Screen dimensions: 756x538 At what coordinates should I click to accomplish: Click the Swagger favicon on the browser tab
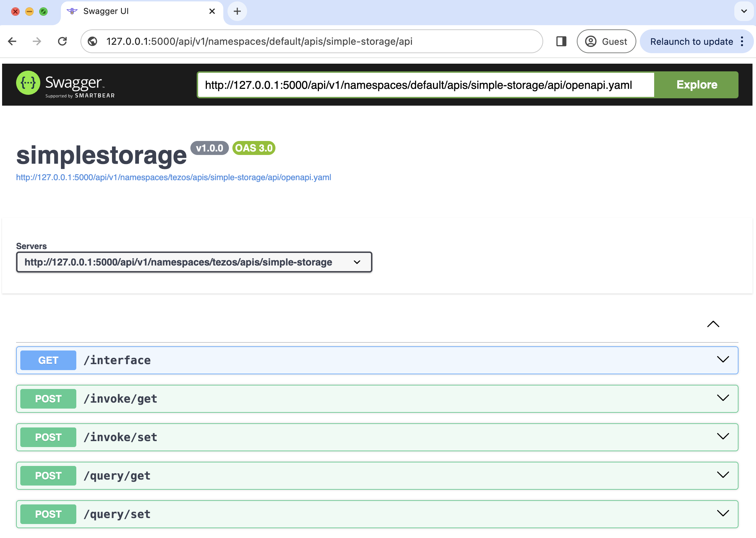72,11
